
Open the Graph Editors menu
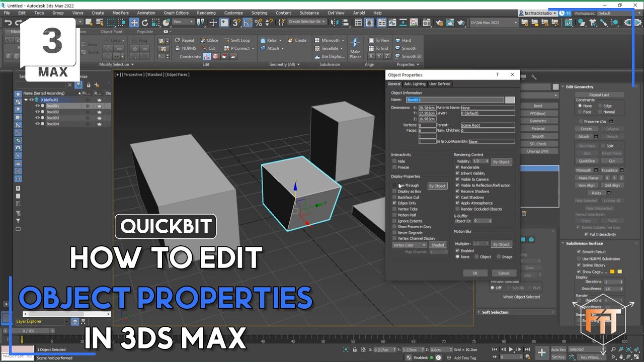(x=176, y=13)
